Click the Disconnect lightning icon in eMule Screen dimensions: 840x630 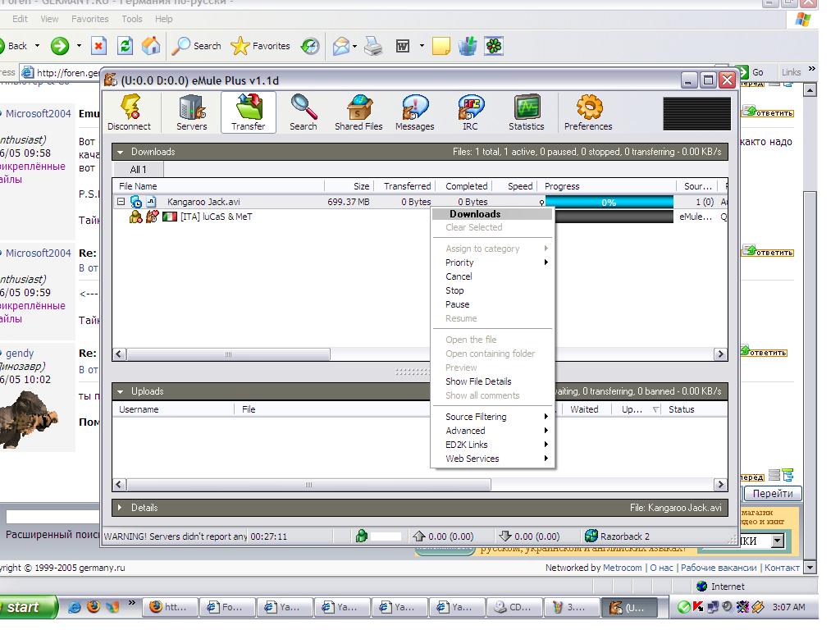tap(129, 112)
